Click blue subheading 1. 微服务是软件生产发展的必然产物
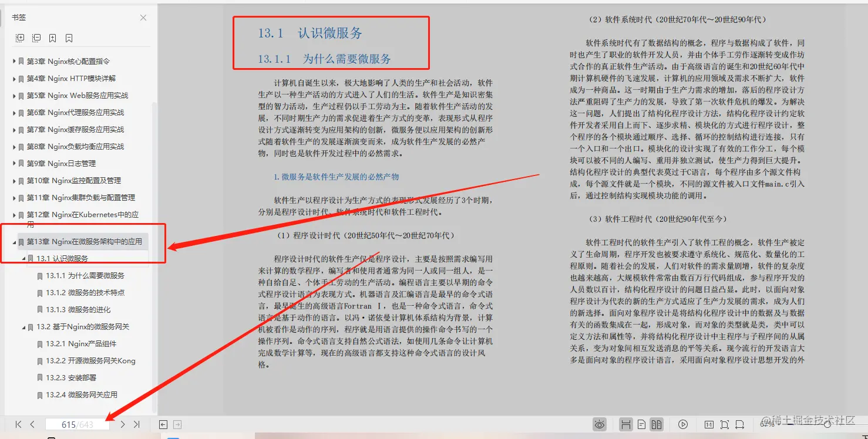 tap(337, 177)
